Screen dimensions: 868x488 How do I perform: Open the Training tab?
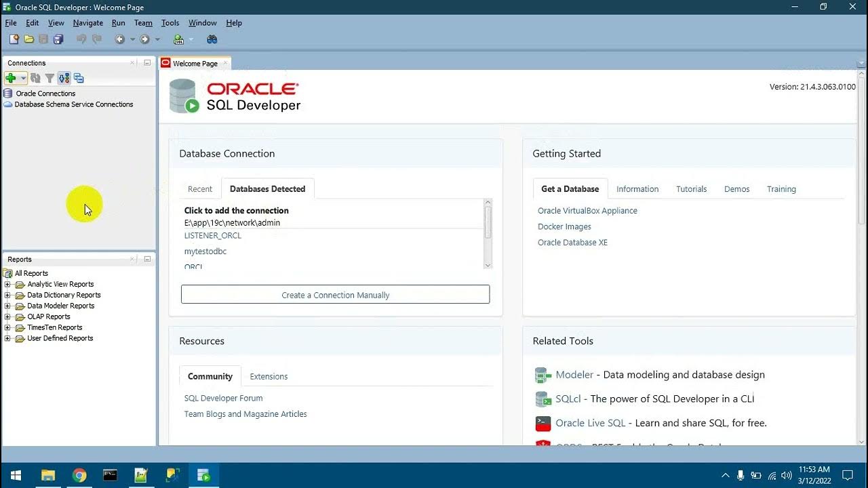[781, 189]
